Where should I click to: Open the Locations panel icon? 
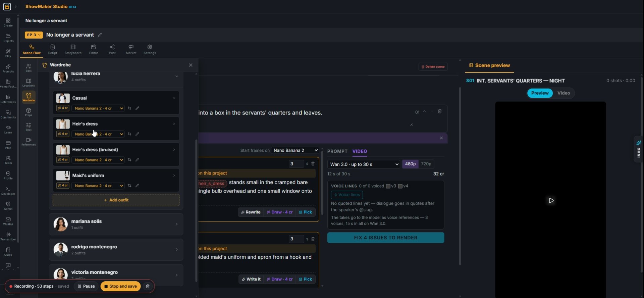29,83
